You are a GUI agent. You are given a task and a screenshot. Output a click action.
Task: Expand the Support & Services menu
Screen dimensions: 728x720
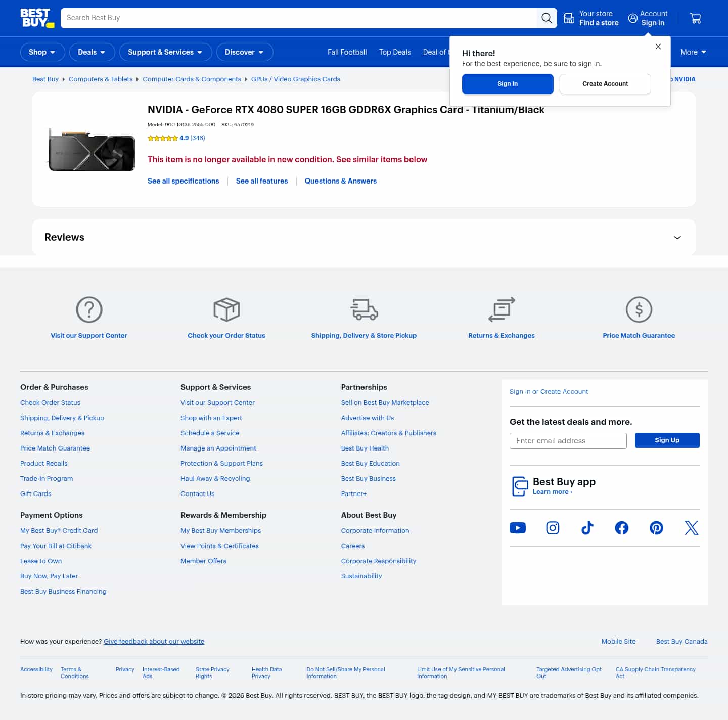click(x=166, y=52)
